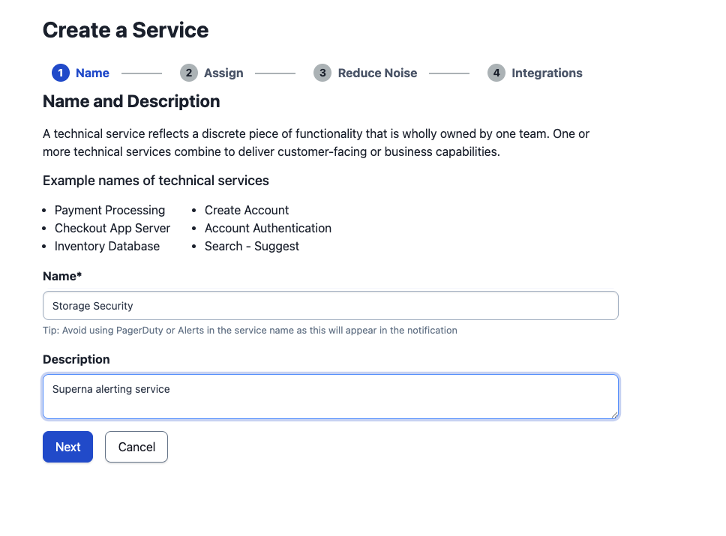The width and height of the screenshot is (726, 536).
Task: Select the Search - Suggest example text
Action: coord(252,246)
